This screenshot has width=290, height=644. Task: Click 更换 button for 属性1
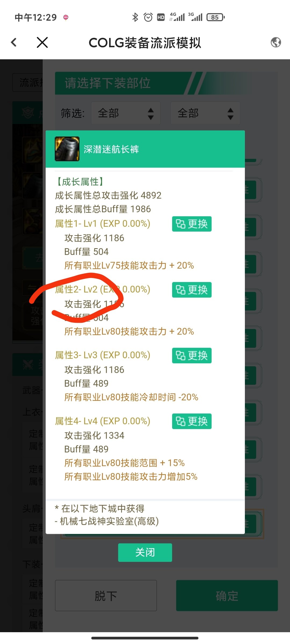click(x=192, y=224)
